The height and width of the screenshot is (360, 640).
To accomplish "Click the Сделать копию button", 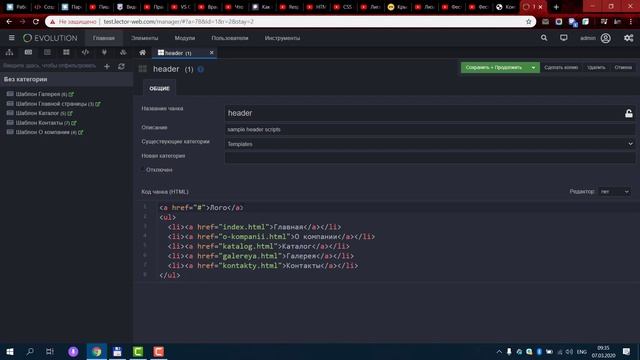I will click(x=561, y=67).
